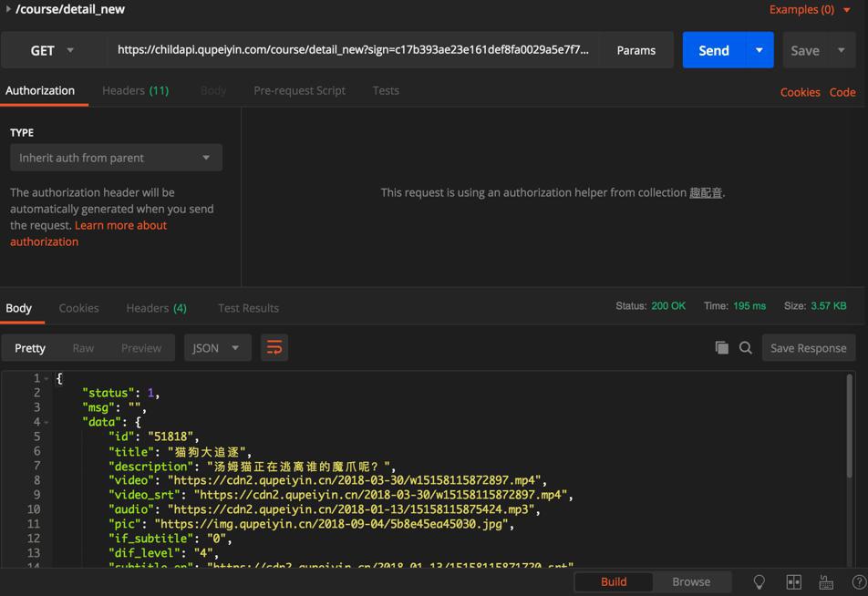Collapse the JSON root at line 1
Image resolution: width=868 pixels, height=596 pixels.
coord(46,378)
